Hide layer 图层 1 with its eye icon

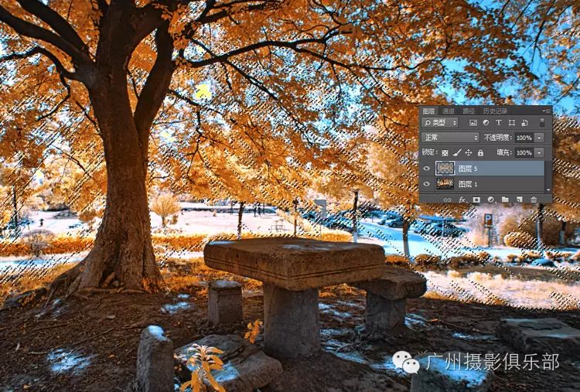click(427, 184)
